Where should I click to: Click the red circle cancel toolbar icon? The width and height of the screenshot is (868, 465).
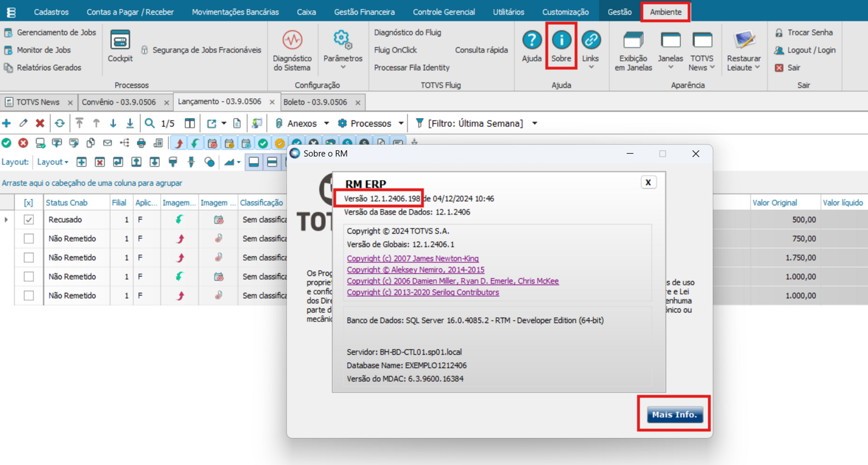pos(23,143)
